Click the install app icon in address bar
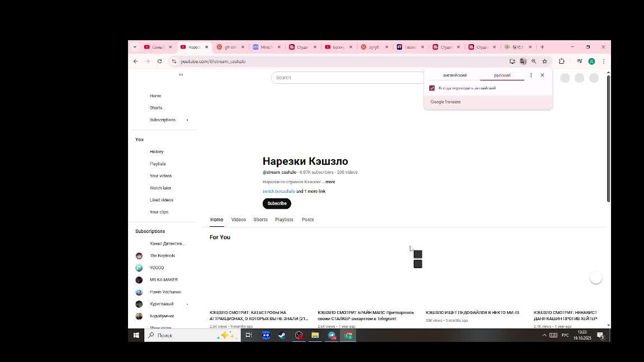Image resolution: width=644 pixels, height=362 pixels. coord(512,61)
